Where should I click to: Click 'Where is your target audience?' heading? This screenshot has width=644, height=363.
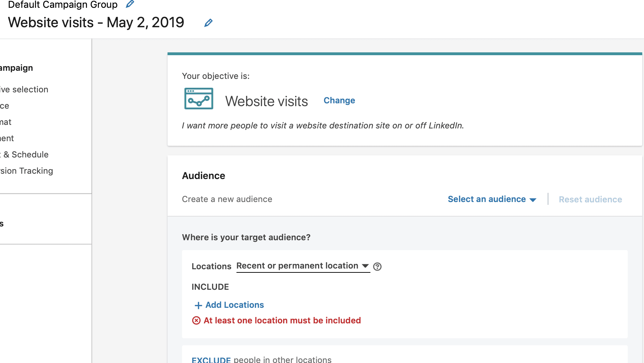coord(246,237)
